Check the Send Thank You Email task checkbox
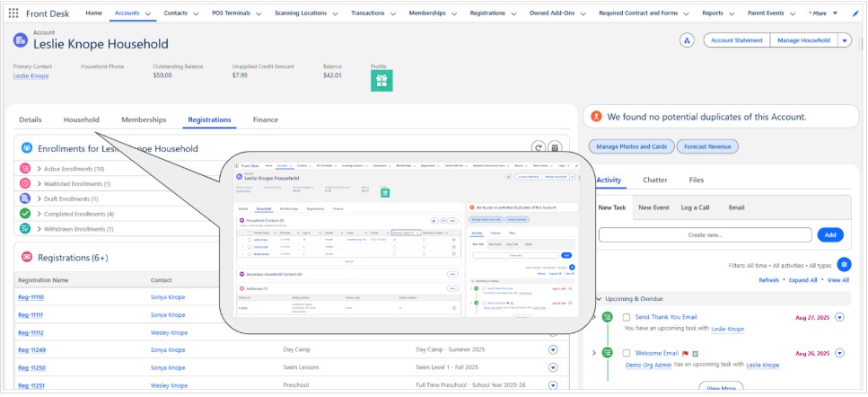Image resolution: width=868 pixels, height=397 pixels. coord(627,317)
